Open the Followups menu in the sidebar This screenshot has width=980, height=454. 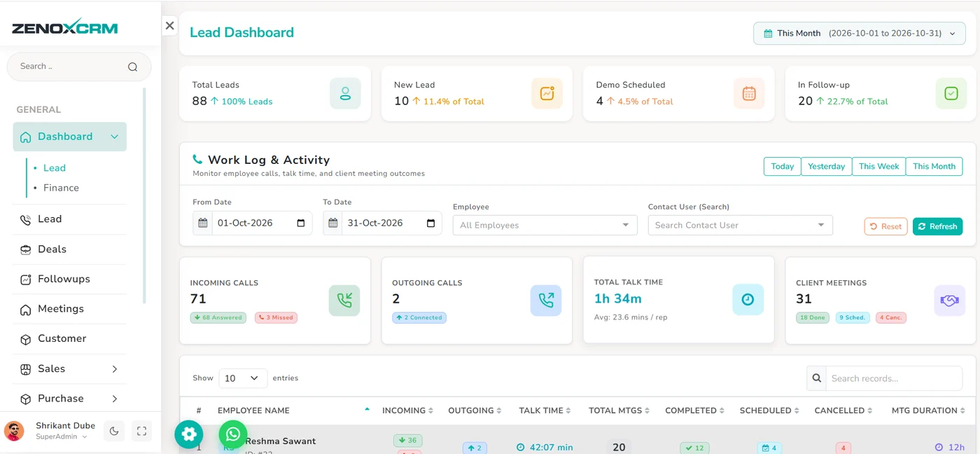(x=69, y=279)
